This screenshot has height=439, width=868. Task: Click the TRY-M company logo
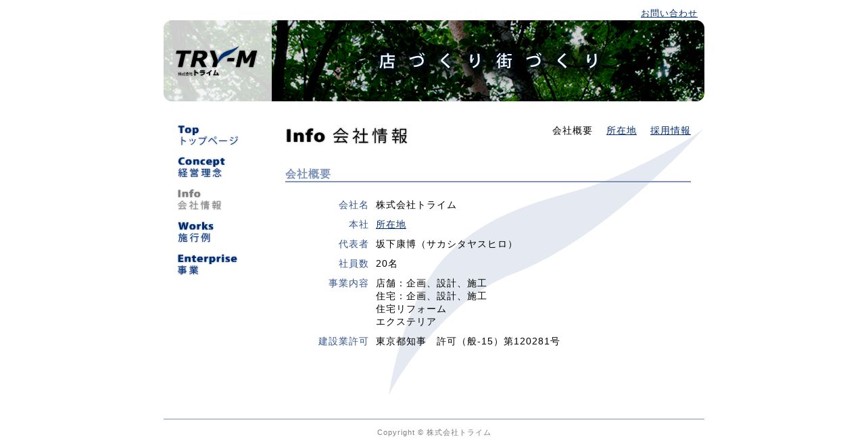217,61
